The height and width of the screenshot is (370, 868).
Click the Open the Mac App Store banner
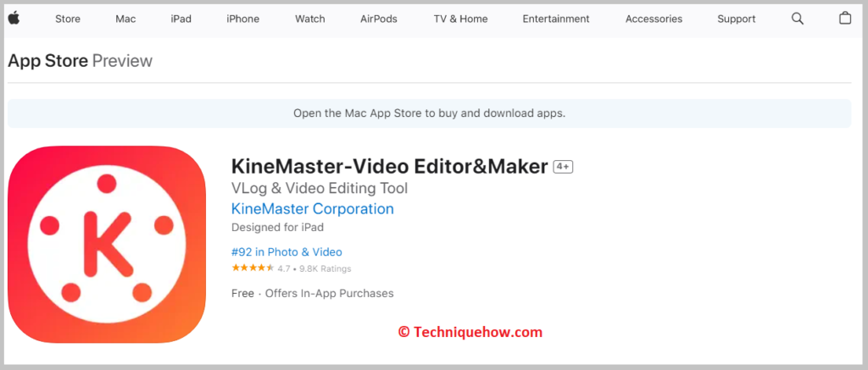pyautogui.click(x=429, y=113)
